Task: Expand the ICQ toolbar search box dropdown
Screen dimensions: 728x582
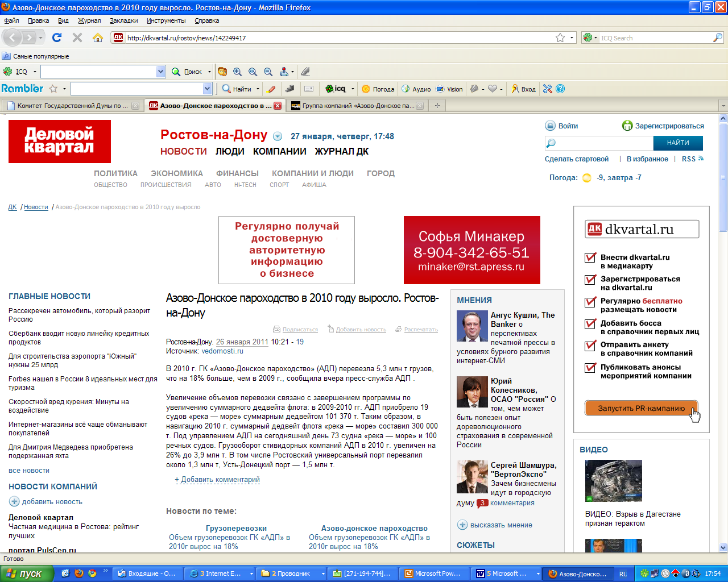Action: click(x=160, y=72)
